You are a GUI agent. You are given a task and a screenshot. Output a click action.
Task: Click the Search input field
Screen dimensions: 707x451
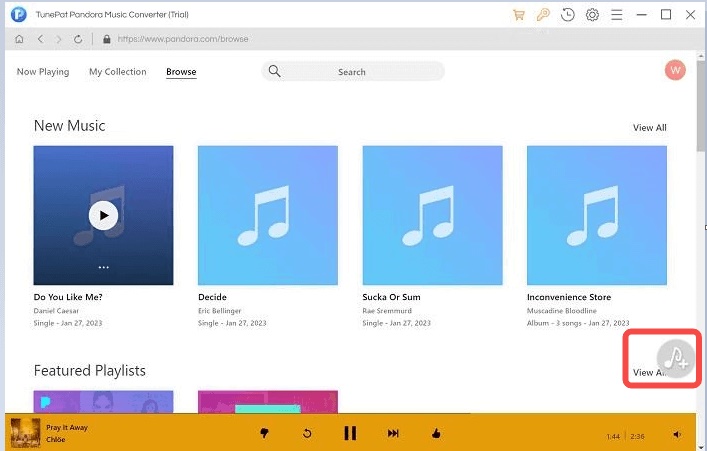353,71
